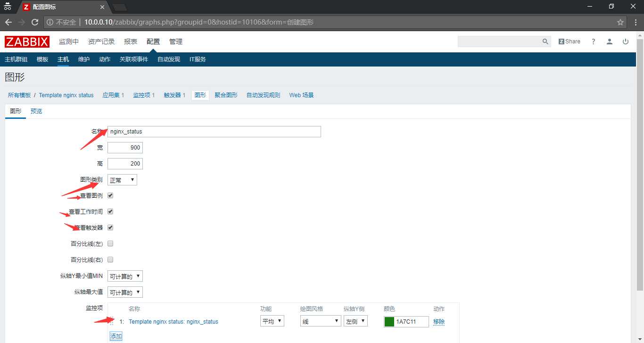Enable the 百分比线(右) checkbox
This screenshot has width=644, height=343.
[x=110, y=259]
